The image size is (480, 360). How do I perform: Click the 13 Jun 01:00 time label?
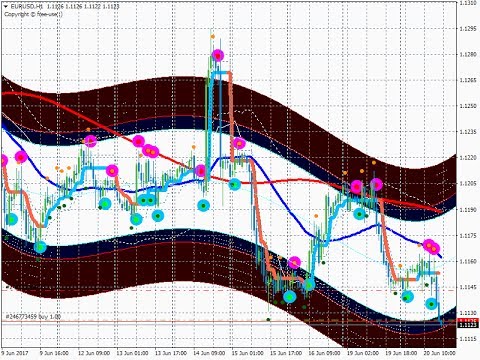coord(132,353)
